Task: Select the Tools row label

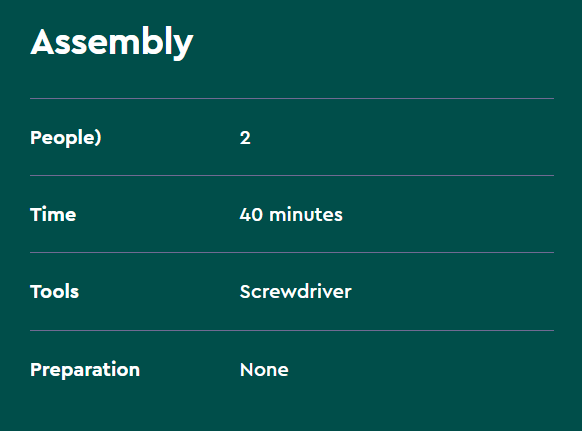Action: 55,291
